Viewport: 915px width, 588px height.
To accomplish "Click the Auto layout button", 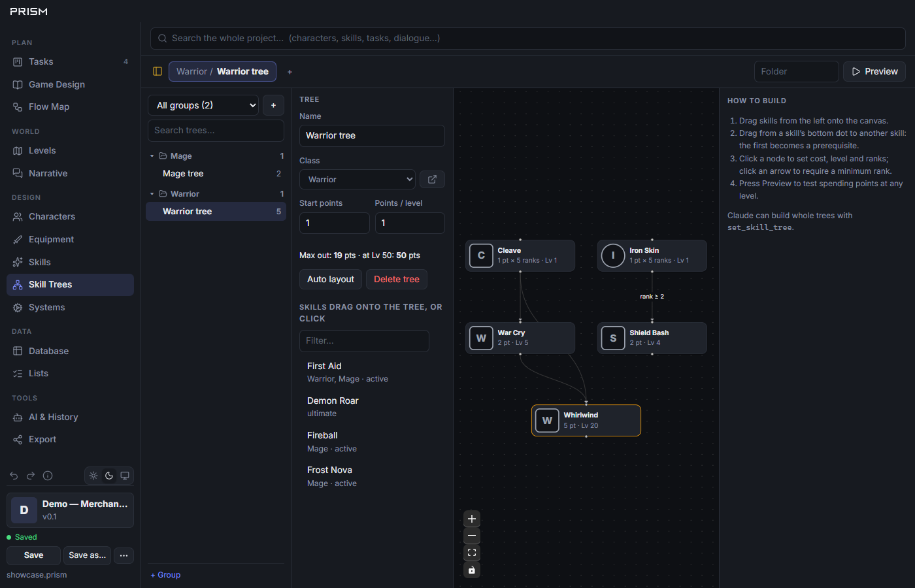I will click(331, 279).
